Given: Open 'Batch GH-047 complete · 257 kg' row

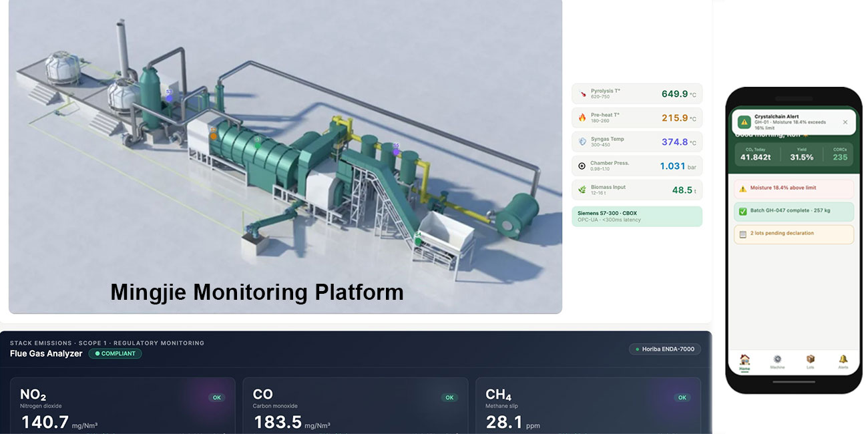Looking at the screenshot, I should (x=794, y=212).
